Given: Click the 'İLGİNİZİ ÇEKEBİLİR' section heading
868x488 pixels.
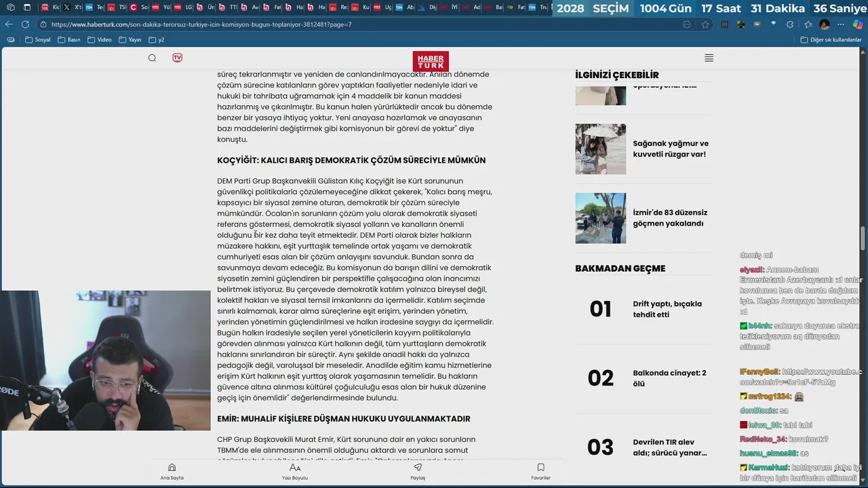Looking at the screenshot, I should pos(616,75).
